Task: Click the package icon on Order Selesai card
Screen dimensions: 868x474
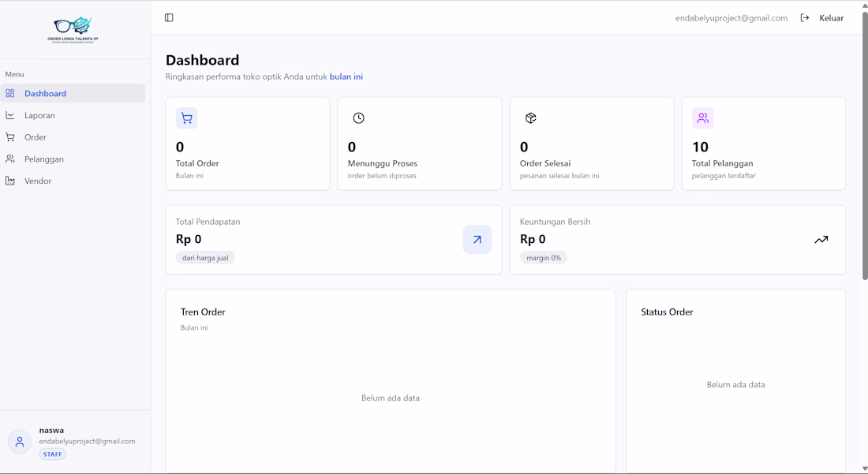Action: point(531,118)
